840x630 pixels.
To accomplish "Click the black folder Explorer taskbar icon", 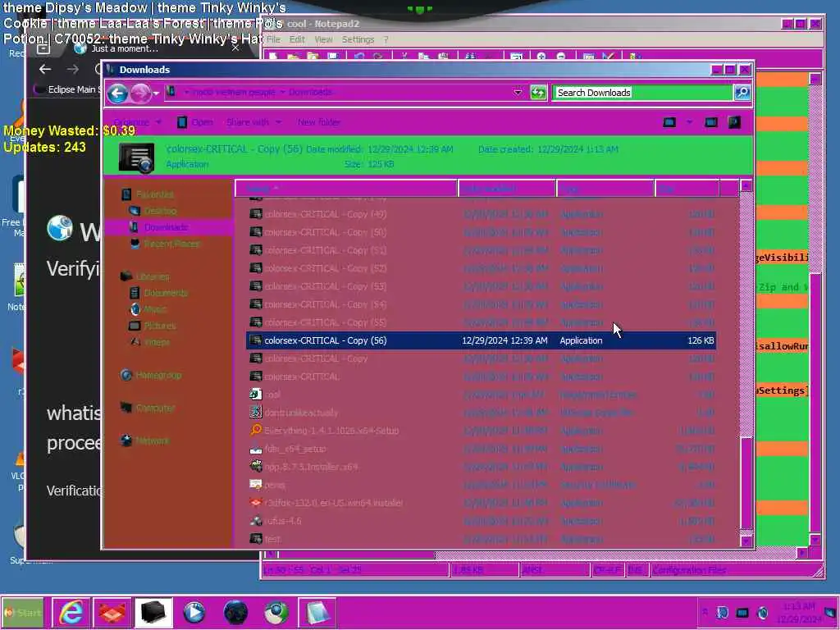I will pos(153,612).
